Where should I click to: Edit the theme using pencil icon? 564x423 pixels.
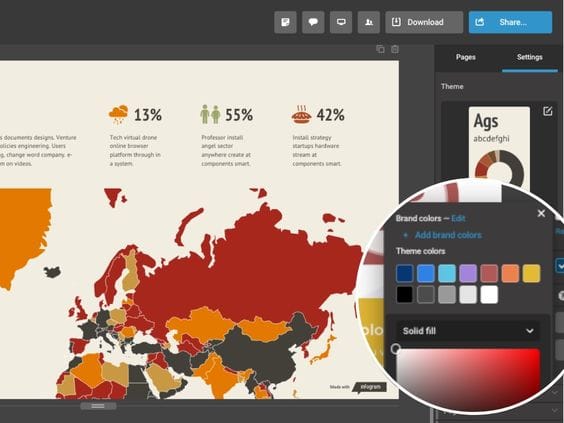(547, 111)
